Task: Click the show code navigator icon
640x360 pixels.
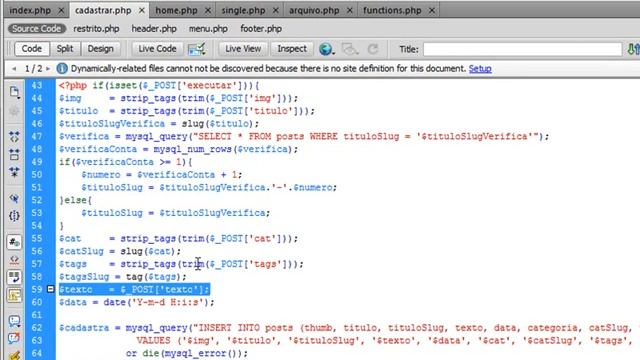Action: coord(14,111)
